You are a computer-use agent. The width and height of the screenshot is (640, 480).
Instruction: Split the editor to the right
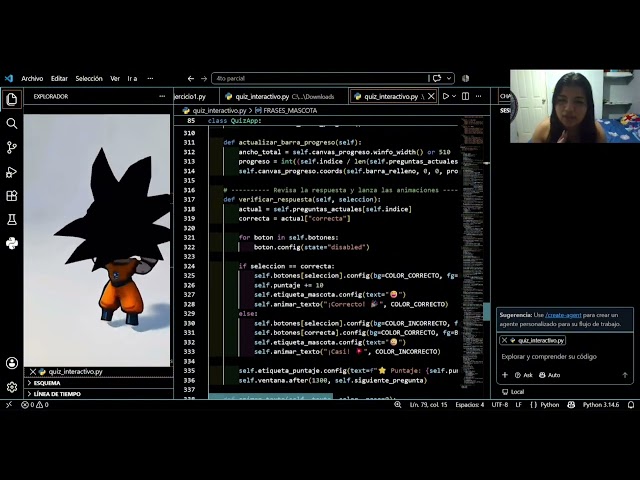coord(465,96)
